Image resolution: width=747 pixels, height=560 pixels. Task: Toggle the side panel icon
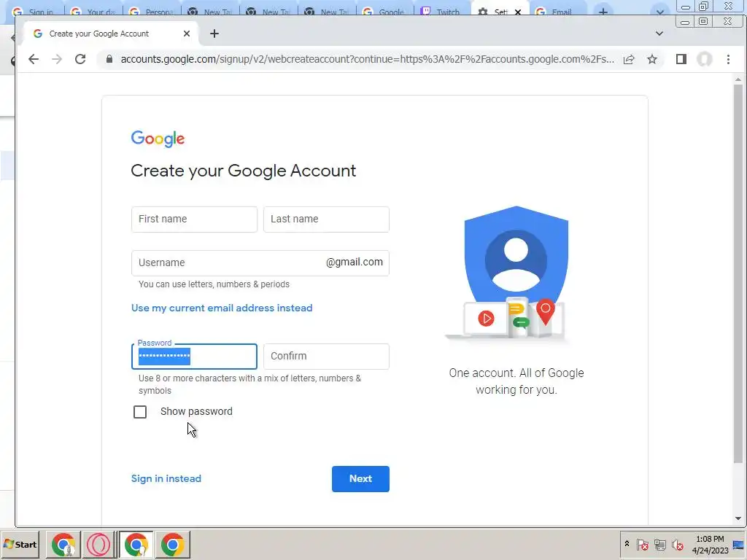tap(681, 59)
